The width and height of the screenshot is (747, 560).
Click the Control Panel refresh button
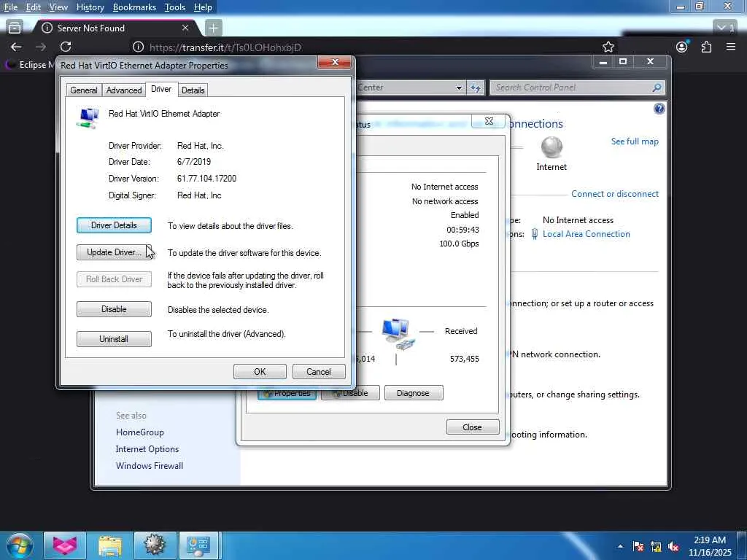pos(476,87)
